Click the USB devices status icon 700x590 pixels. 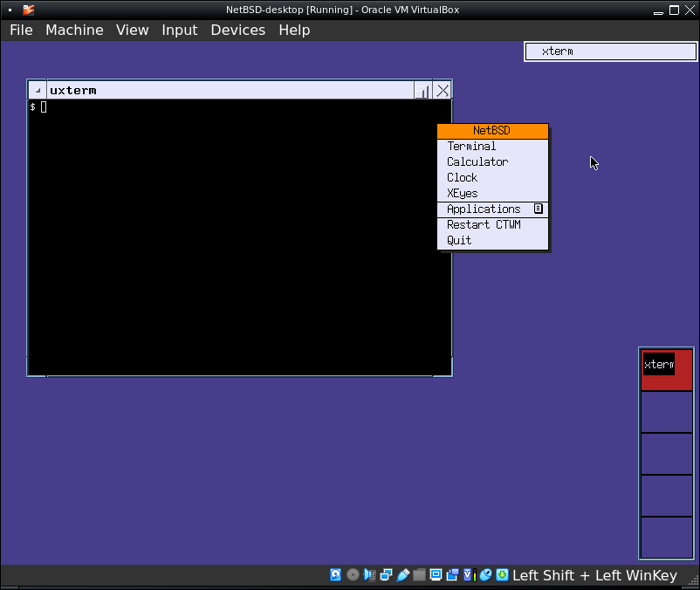click(x=402, y=575)
